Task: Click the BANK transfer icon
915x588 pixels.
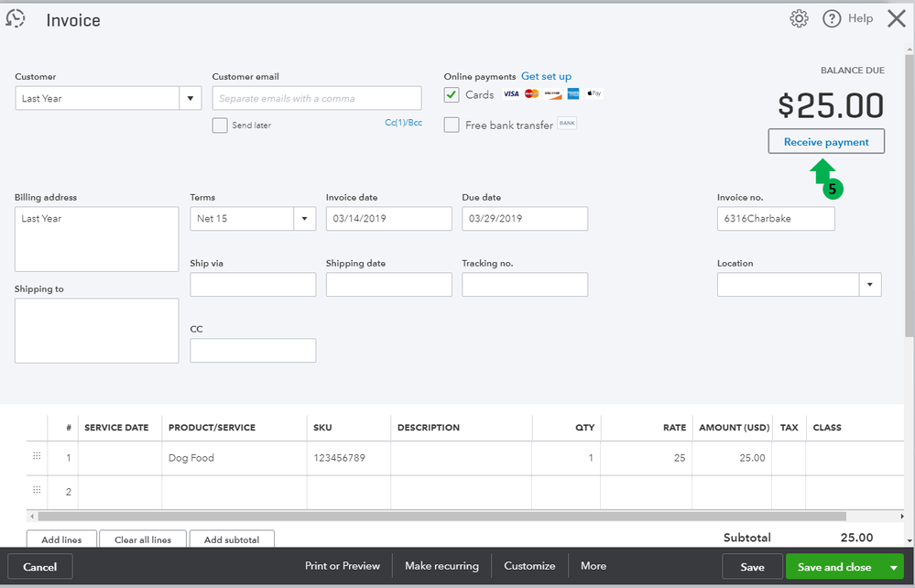Action: (567, 123)
